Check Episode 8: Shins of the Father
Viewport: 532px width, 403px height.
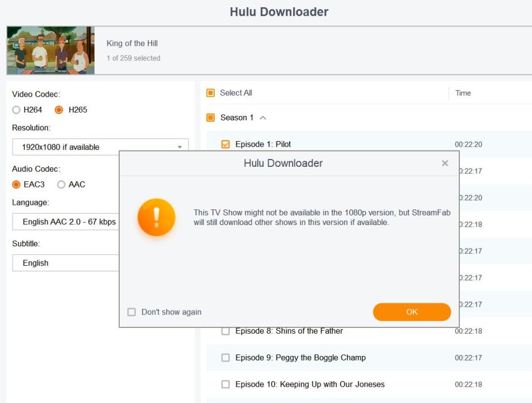pyautogui.click(x=225, y=331)
